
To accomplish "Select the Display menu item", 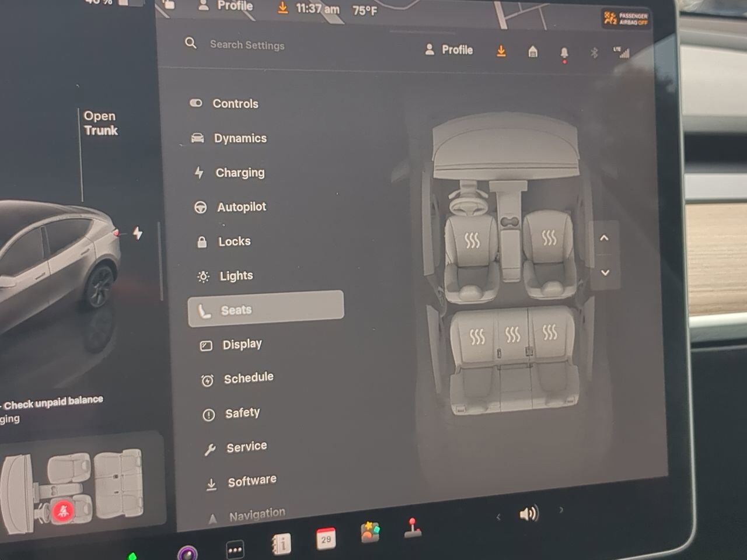I will click(242, 345).
